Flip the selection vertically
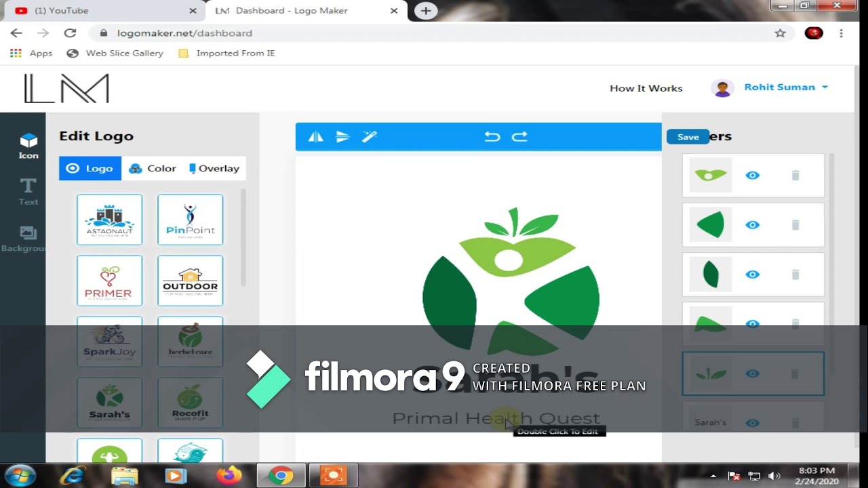868x488 pixels. click(342, 137)
